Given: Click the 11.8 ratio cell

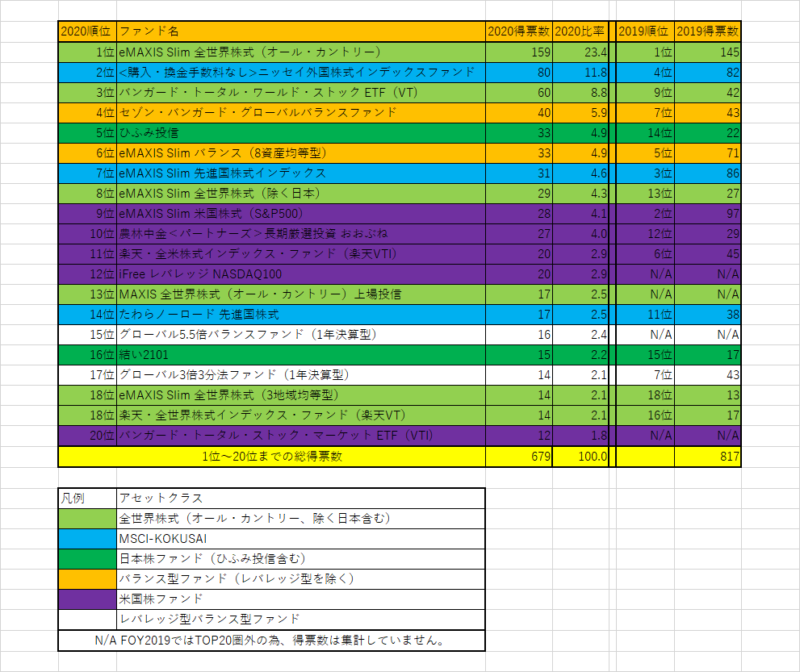Looking at the screenshot, I should click(580, 73).
